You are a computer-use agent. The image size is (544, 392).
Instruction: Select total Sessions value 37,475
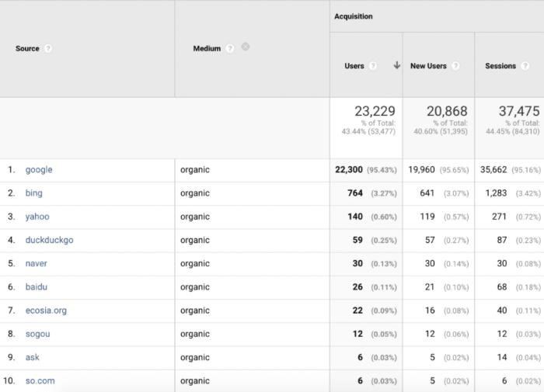519,111
